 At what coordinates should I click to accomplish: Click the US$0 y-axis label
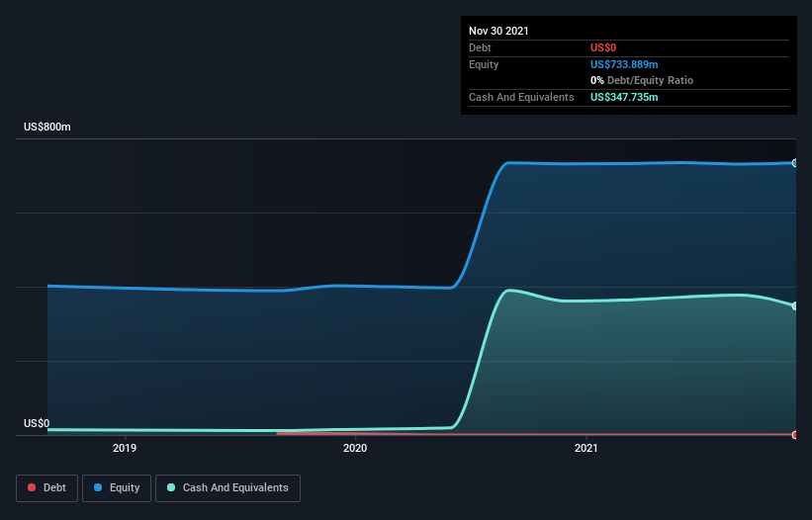pyautogui.click(x=37, y=423)
